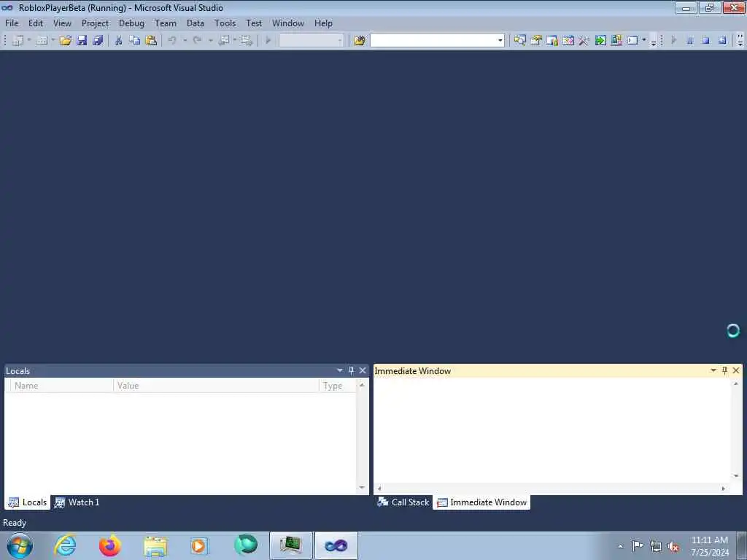Open the Command Window toolbar icon
The image size is (747, 560).
632,41
